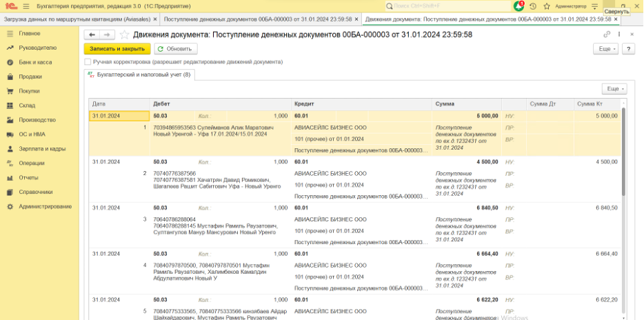The width and height of the screenshot is (644, 320).
Task: Switch to Поступление денежных документов 00БА-000003 tab
Action: (258, 19)
